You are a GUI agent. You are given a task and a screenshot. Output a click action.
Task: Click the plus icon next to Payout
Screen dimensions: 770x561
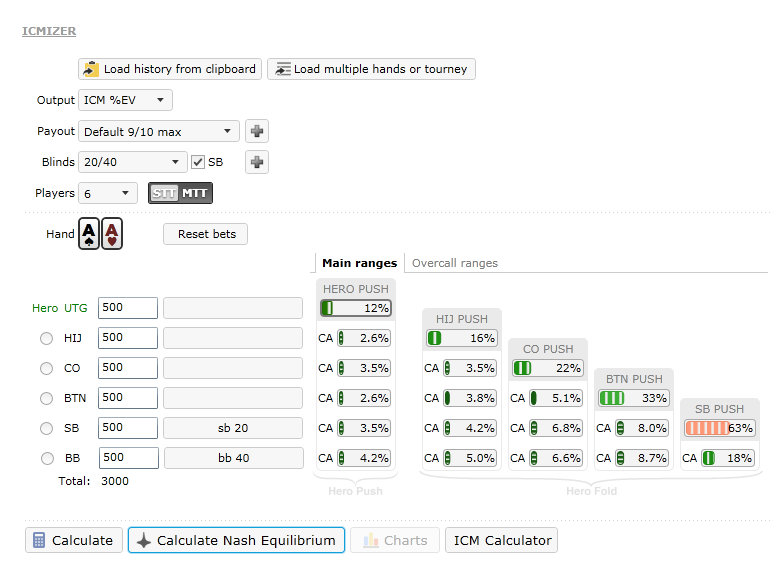(257, 131)
